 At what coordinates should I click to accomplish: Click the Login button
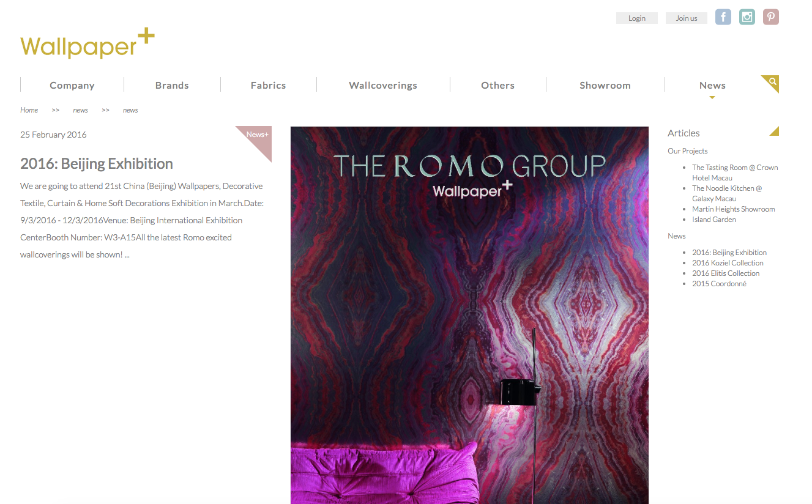point(637,18)
